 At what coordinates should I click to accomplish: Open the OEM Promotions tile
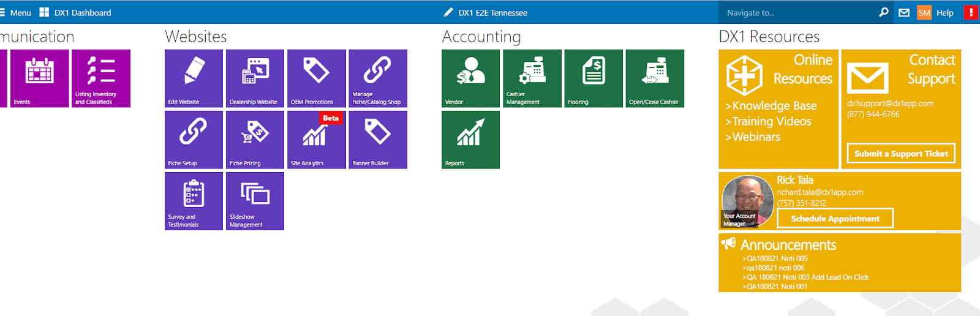click(317, 78)
